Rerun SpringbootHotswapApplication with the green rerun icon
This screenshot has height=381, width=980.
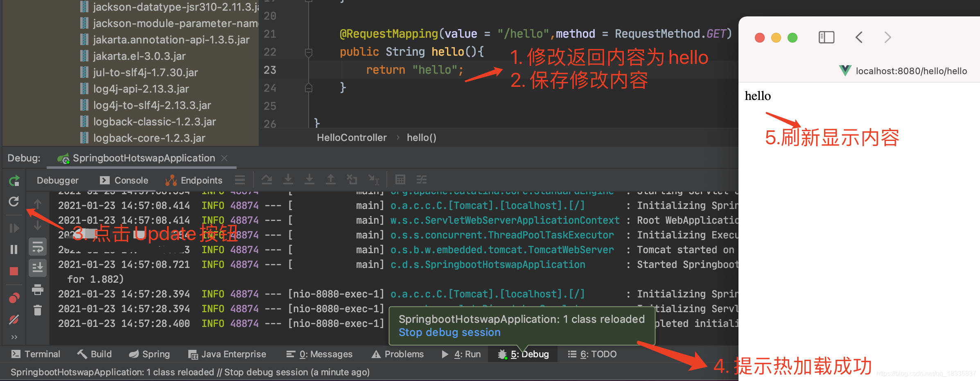tap(14, 180)
